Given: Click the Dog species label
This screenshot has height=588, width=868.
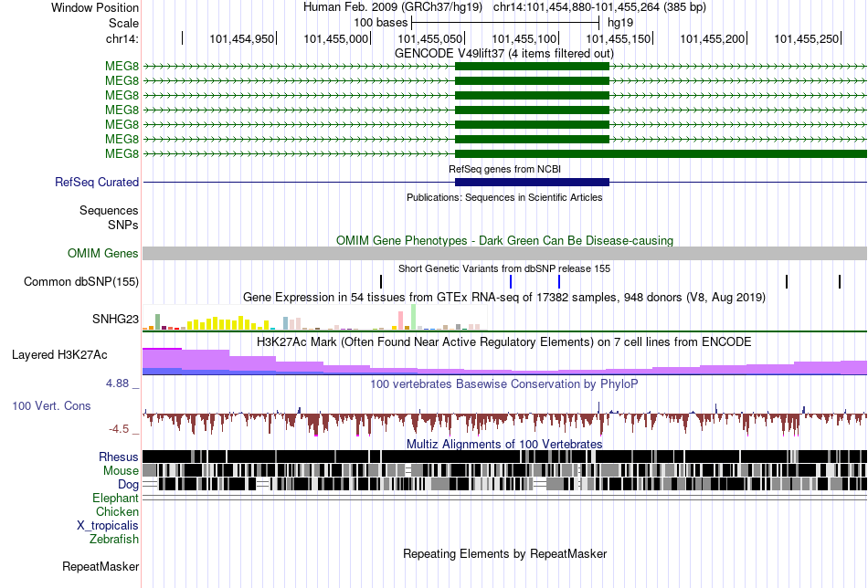Looking at the screenshot, I should pyautogui.click(x=128, y=485).
